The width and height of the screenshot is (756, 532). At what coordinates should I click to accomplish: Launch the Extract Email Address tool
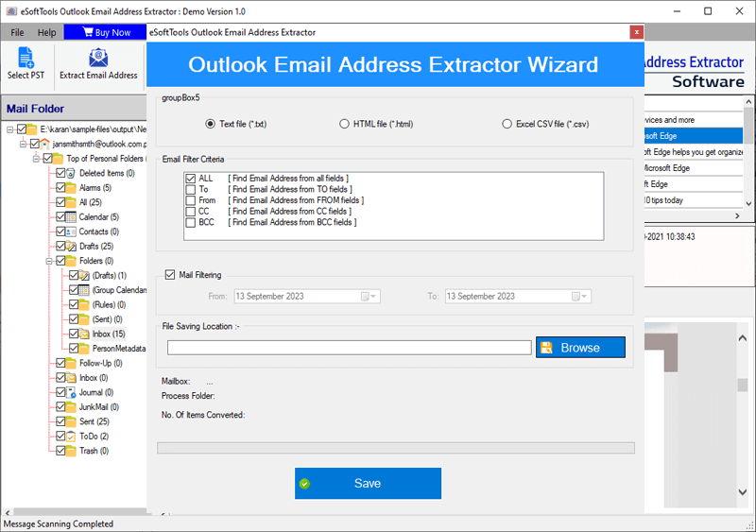coord(98,63)
